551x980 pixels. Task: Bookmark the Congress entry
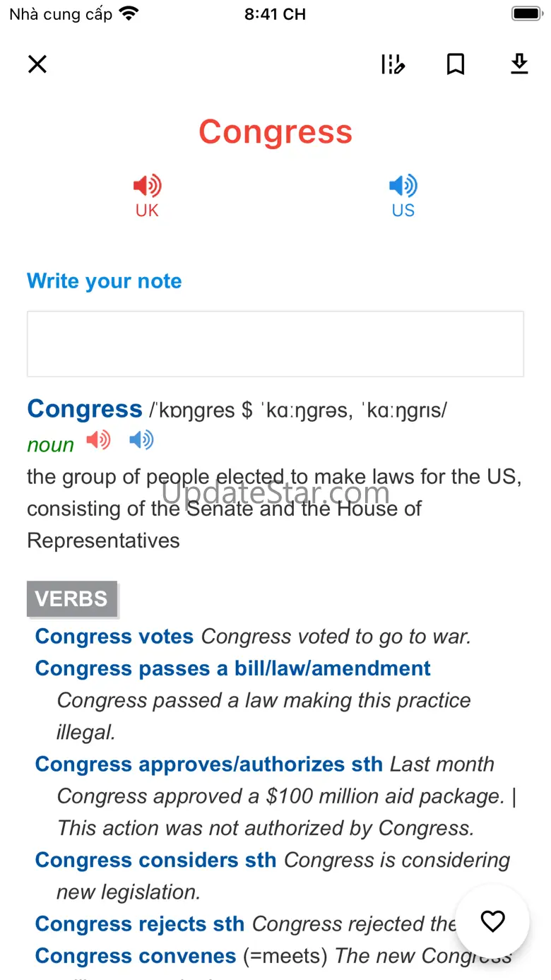click(456, 64)
